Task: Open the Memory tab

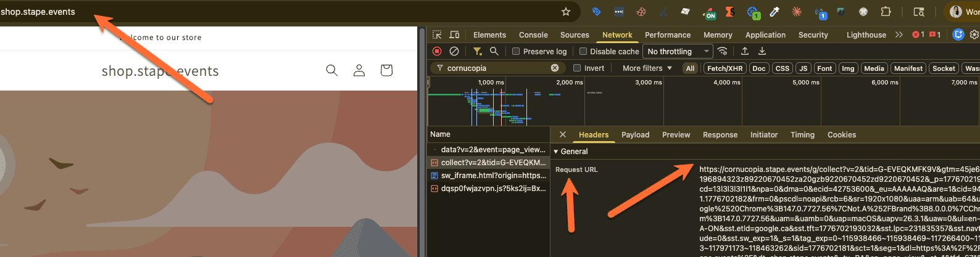Action: (x=718, y=35)
